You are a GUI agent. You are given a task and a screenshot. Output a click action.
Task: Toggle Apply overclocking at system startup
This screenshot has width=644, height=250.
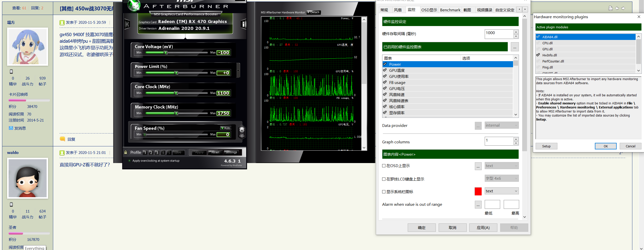point(130,161)
